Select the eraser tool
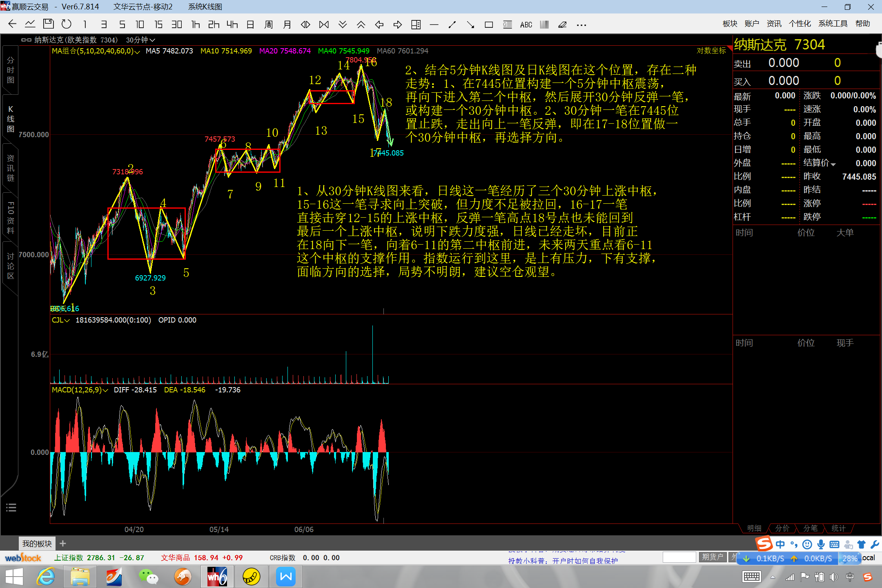The height and width of the screenshot is (588, 882). coord(562,25)
